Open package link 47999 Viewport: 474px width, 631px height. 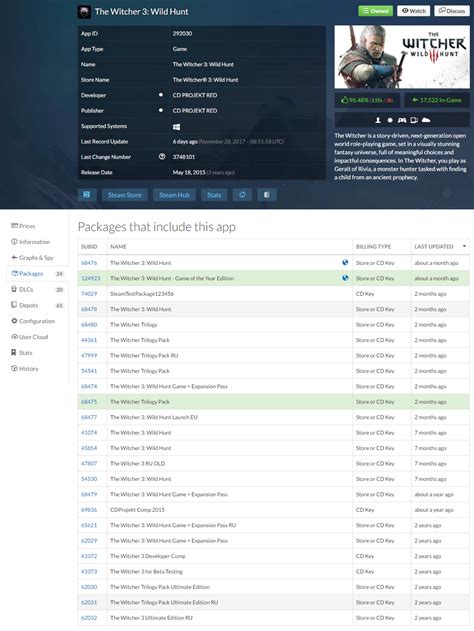[89, 355]
